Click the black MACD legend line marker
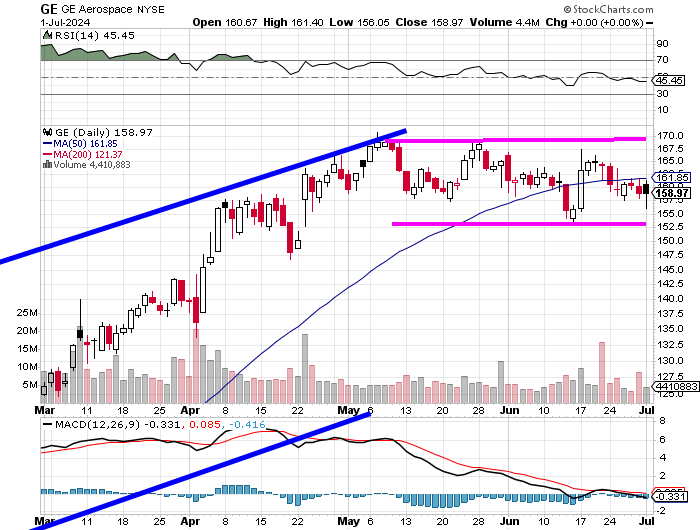700x530 pixels. (x=47, y=425)
